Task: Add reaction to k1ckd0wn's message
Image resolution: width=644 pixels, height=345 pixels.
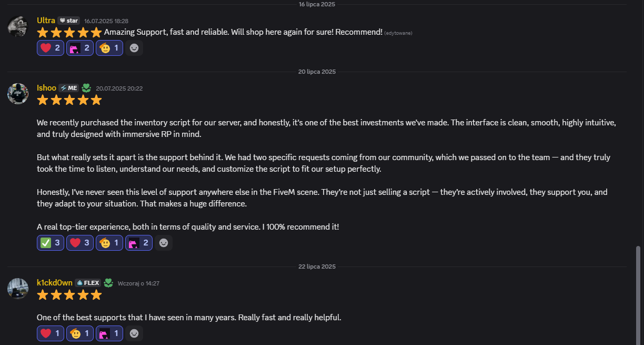Action: (x=134, y=333)
